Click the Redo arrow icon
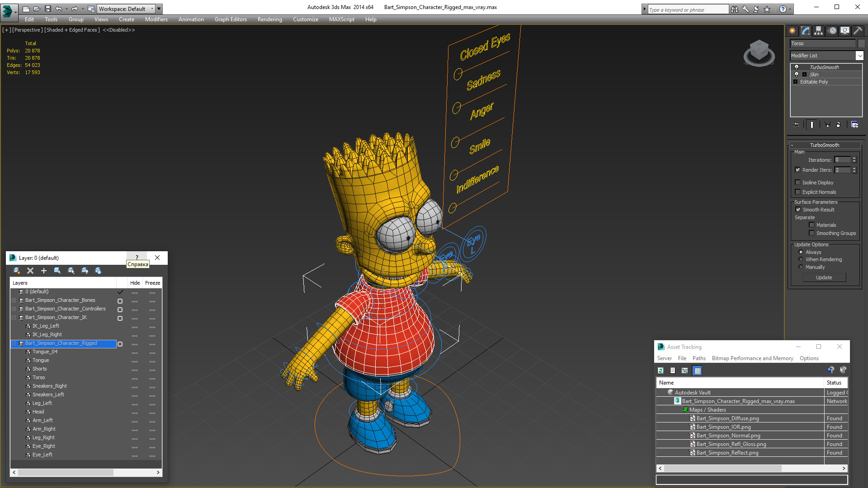The image size is (868, 488). pyautogui.click(x=75, y=9)
